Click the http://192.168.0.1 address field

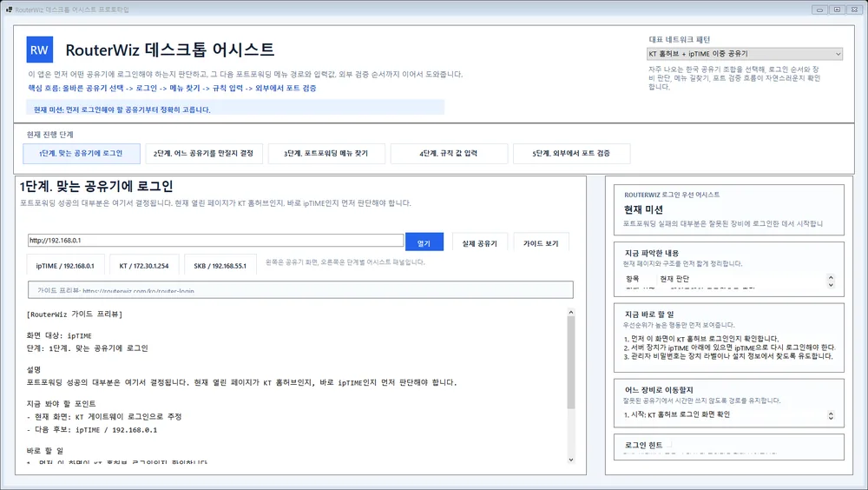click(216, 240)
